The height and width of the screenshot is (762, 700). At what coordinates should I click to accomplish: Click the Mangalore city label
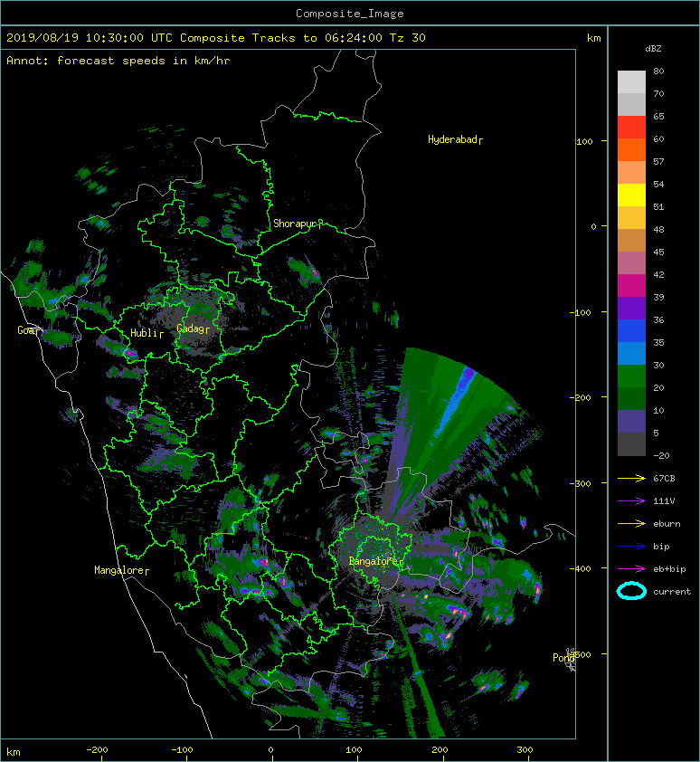[x=121, y=570]
